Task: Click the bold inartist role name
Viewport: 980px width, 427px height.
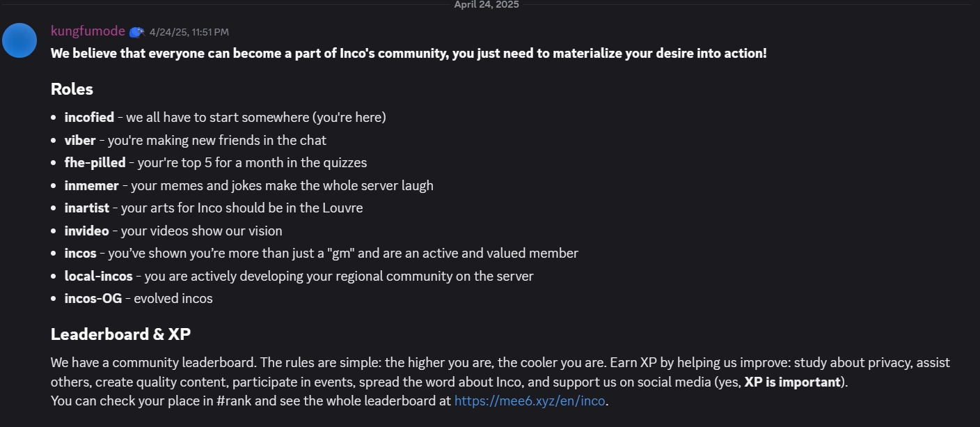Action: 87,208
